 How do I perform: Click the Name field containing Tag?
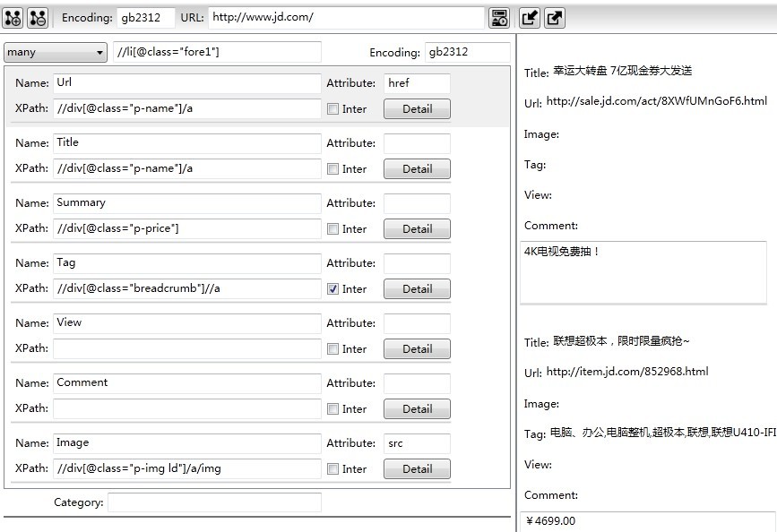coord(186,263)
